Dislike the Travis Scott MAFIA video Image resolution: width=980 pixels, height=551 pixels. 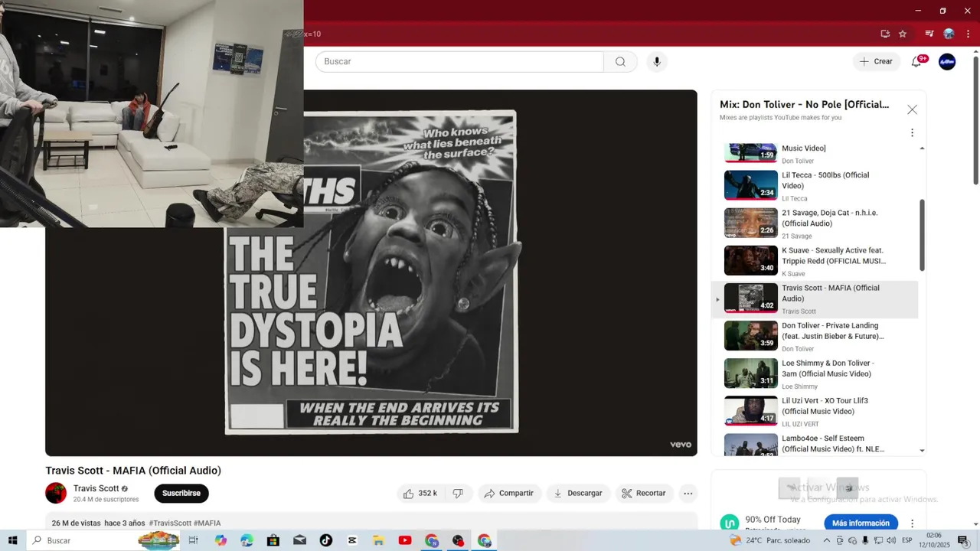tap(458, 494)
